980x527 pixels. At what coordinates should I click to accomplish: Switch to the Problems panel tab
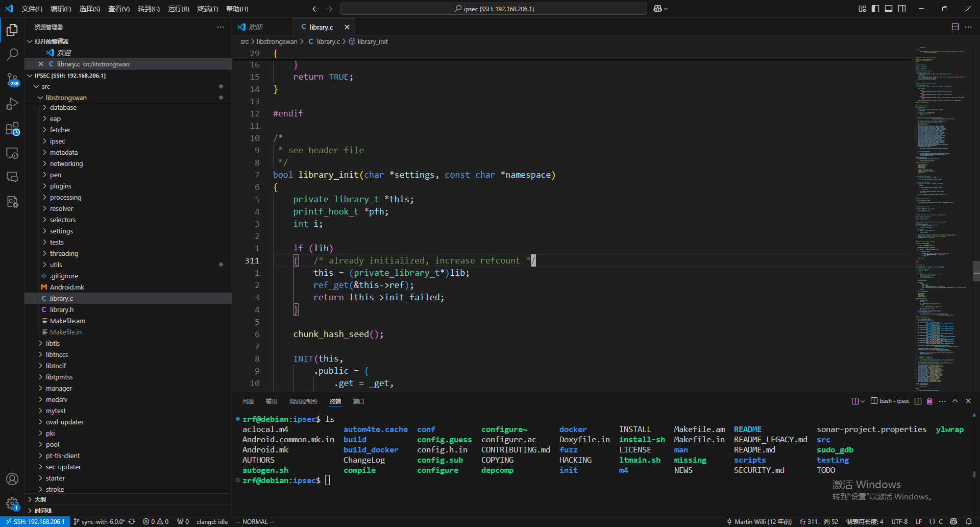[x=248, y=401]
